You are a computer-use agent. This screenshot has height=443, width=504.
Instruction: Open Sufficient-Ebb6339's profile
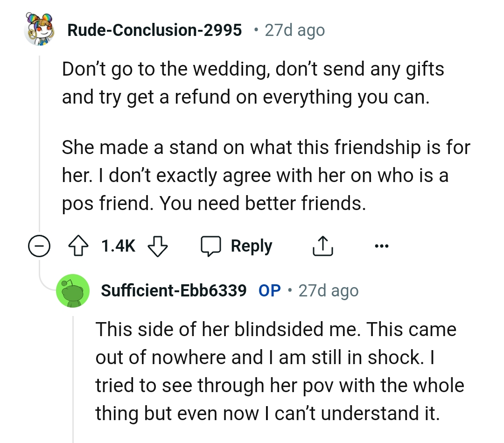click(174, 290)
